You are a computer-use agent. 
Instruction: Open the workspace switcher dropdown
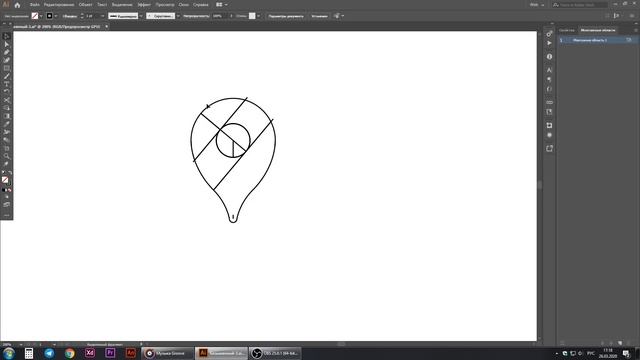(x=537, y=5)
